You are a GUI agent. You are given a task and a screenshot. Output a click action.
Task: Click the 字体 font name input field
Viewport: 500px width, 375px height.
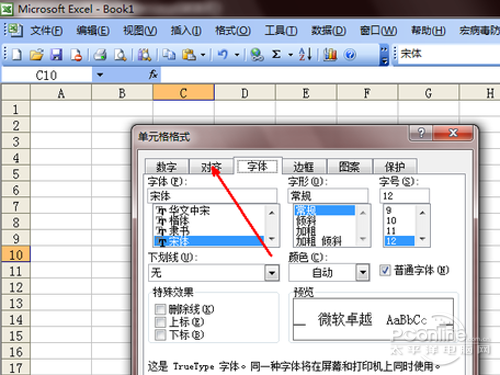[212, 196]
